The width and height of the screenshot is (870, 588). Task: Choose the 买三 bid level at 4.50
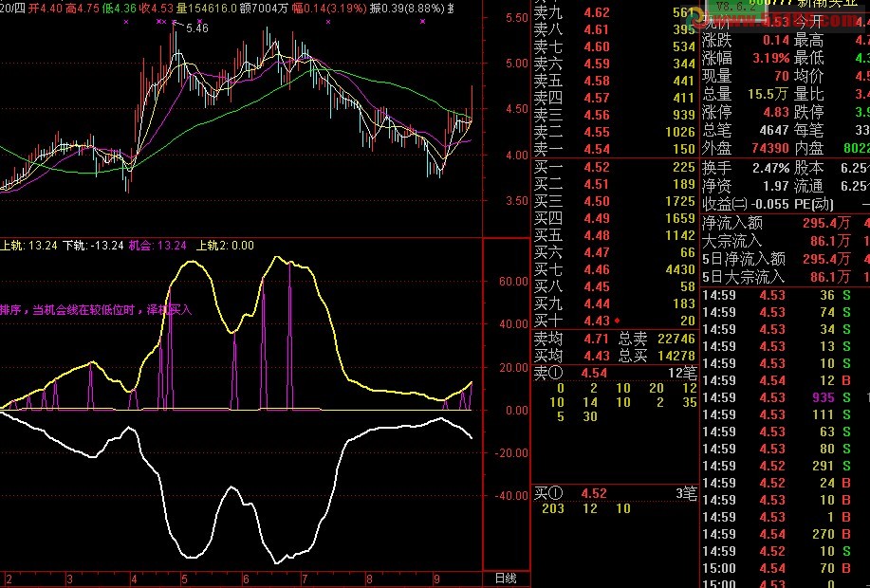(x=614, y=201)
